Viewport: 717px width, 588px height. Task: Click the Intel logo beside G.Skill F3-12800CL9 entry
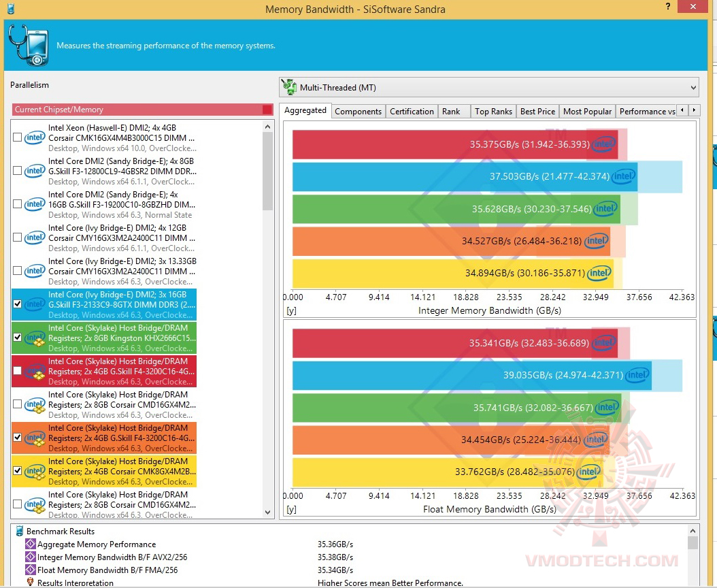click(35, 171)
